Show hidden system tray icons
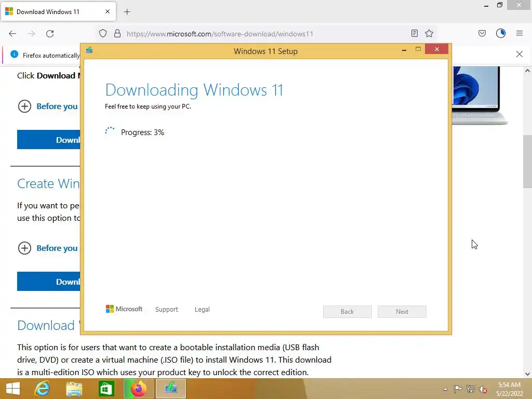 click(x=445, y=389)
